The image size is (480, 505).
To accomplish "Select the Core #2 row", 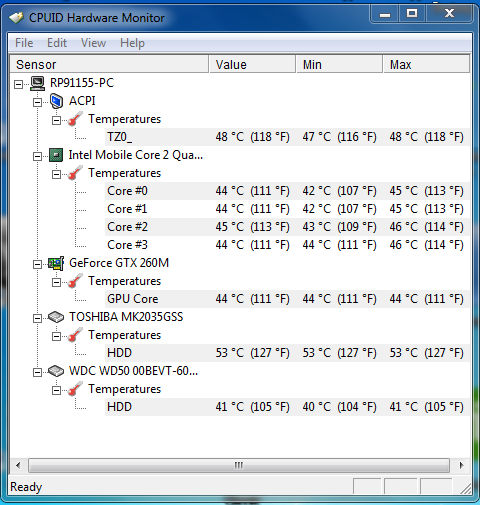I will [x=287, y=227].
